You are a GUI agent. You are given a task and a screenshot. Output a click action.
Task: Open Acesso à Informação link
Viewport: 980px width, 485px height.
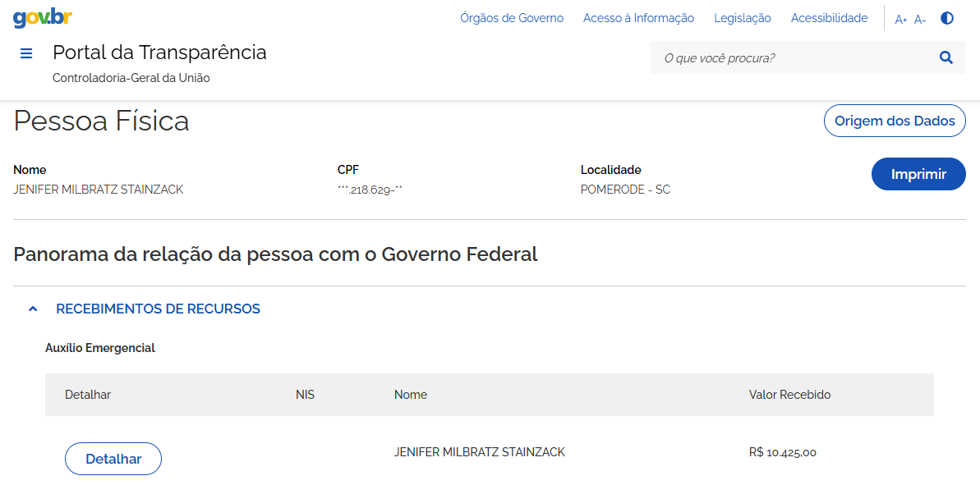tap(639, 18)
